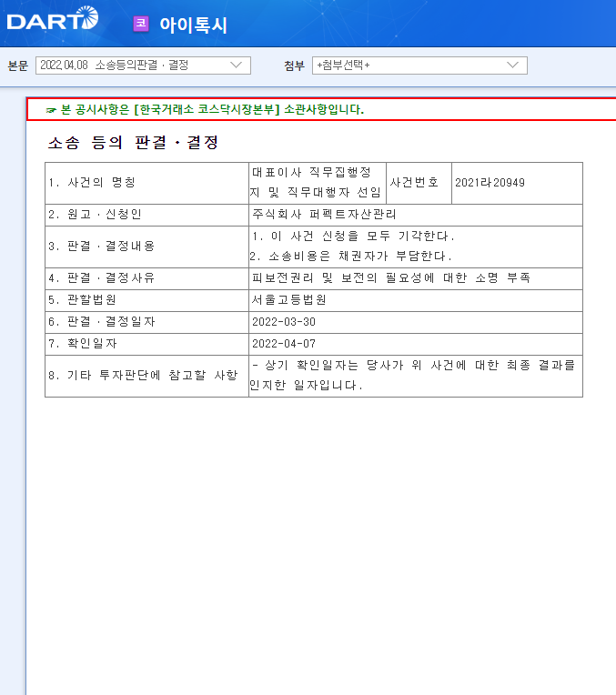The width and height of the screenshot is (616, 695).
Task: Click the cell 7. 확인일자
Action: coord(146,344)
